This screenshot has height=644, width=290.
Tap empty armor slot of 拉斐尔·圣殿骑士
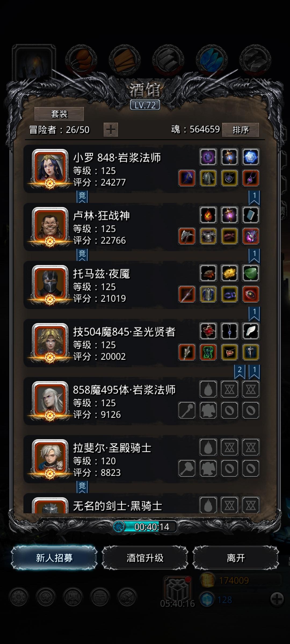[x=208, y=468]
